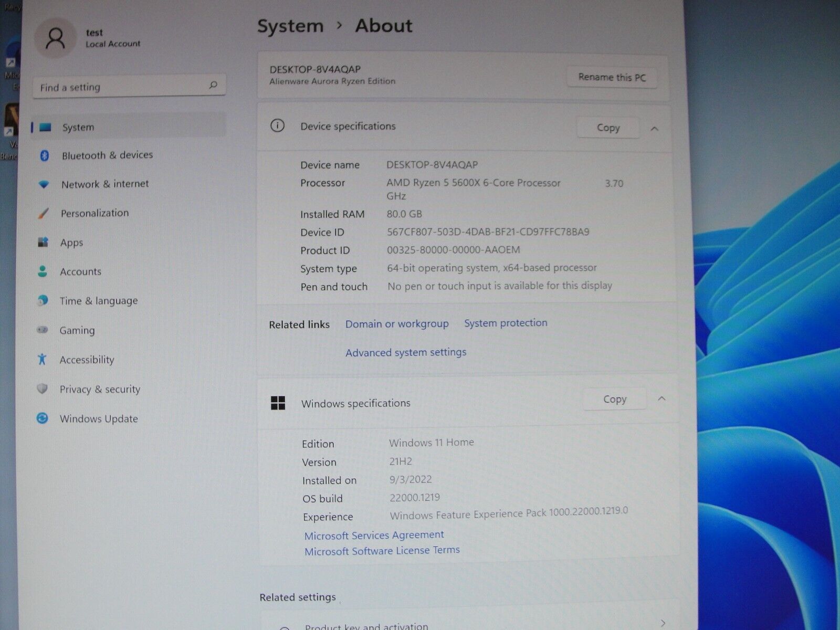Screen dimensions: 840x630
Task: Copy the Device specifications
Action: pyautogui.click(x=608, y=128)
